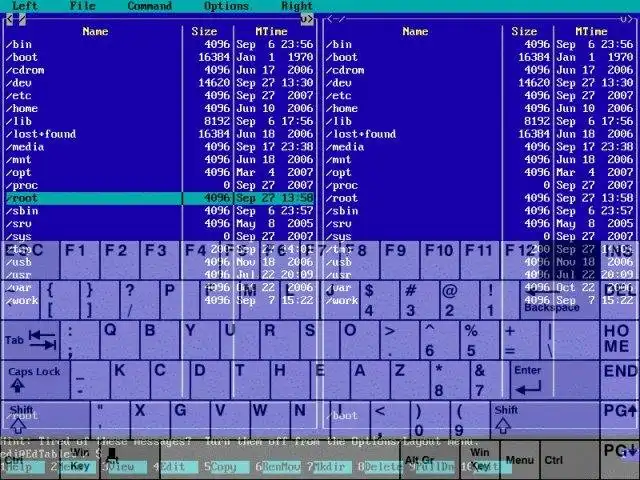Tap the hash 3 key
Image resolution: width=640 pixels, height=480 pixels.
pyautogui.click(x=420, y=299)
